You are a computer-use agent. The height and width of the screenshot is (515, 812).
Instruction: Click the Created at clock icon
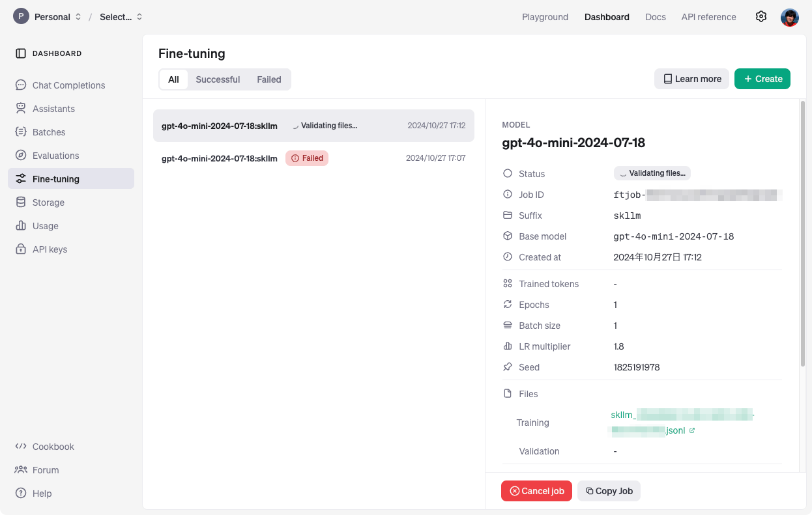click(x=508, y=257)
